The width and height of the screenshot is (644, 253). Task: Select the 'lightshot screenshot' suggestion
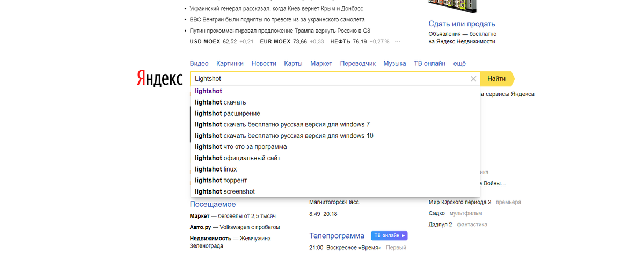pos(335,191)
